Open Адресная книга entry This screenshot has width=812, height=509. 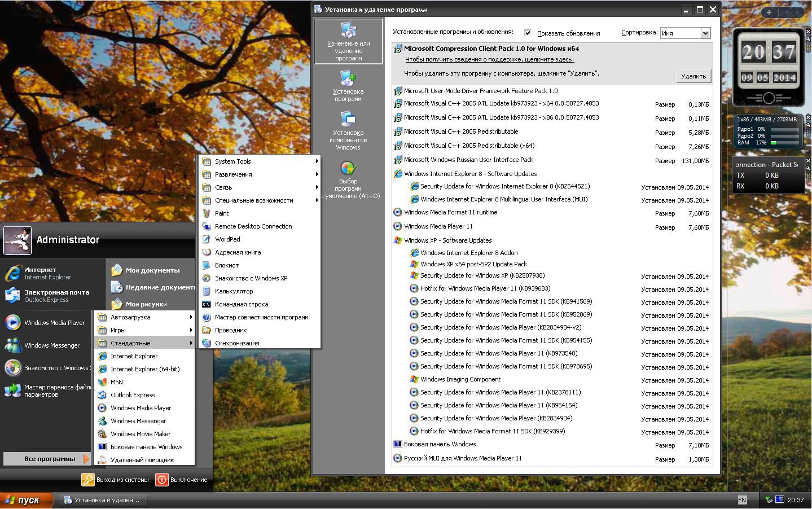tap(260, 252)
